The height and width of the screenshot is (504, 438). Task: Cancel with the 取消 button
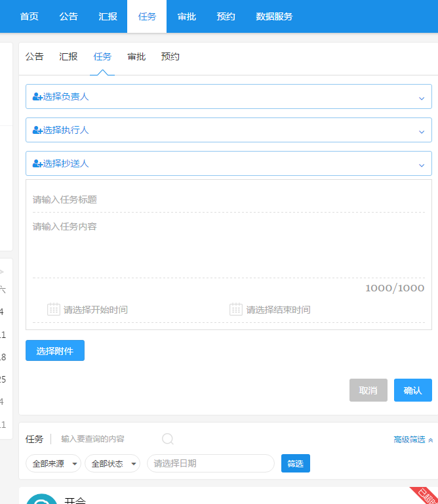368,390
